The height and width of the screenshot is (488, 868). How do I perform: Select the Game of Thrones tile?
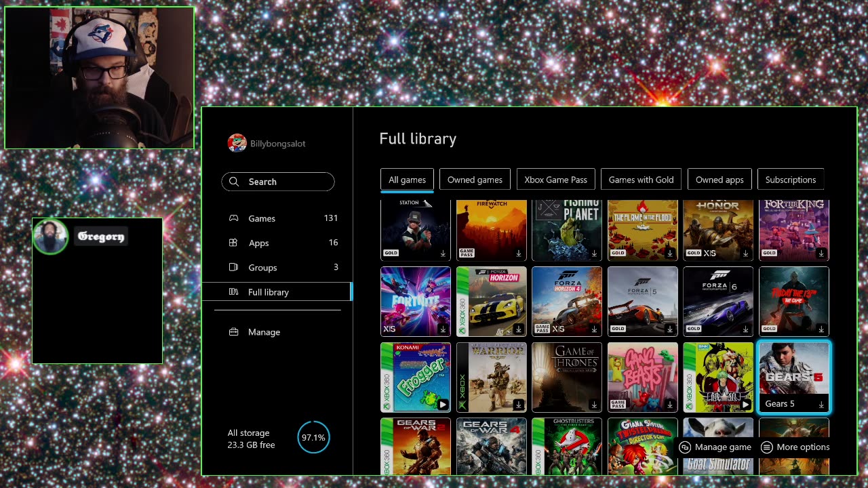tap(567, 378)
